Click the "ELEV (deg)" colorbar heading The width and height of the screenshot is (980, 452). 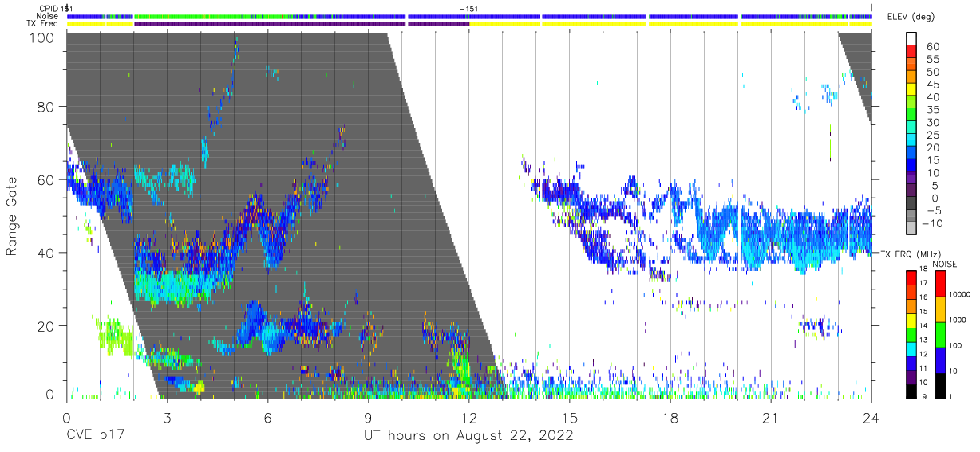911,16
